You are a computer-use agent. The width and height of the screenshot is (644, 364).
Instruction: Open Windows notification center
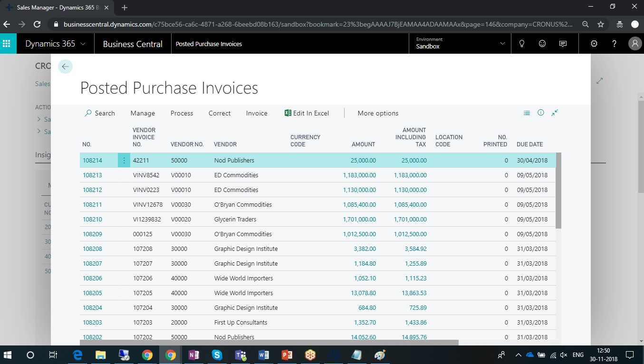coord(630,355)
